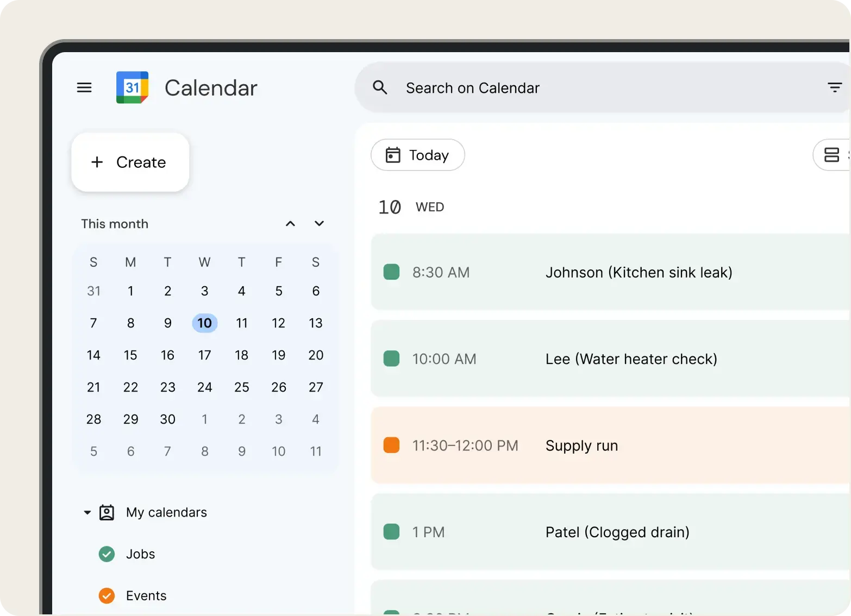Click the Calendar title text
Viewport: 851px width, 616px height.
pos(211,88)
